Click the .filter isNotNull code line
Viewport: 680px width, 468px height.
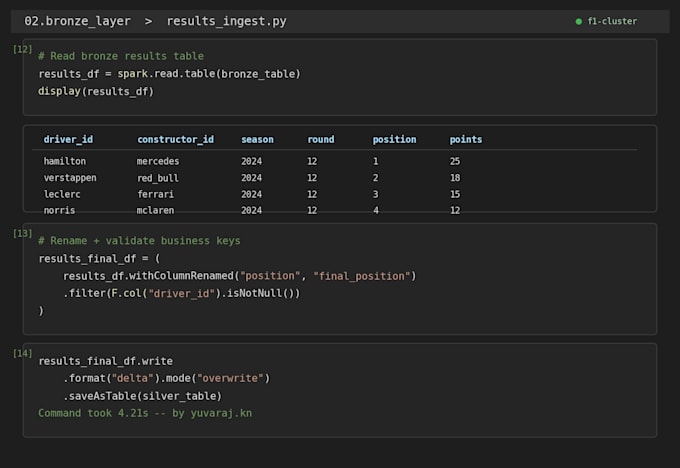(181, 294)
